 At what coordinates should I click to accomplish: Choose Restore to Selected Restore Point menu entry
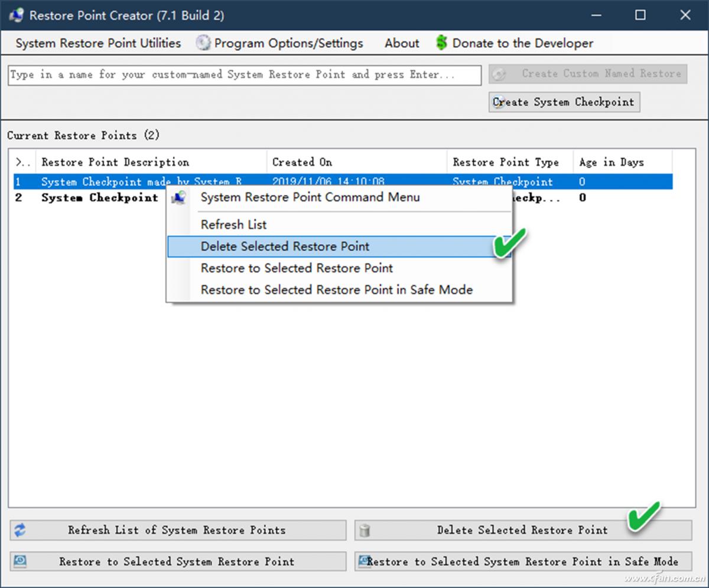[297, 268]
